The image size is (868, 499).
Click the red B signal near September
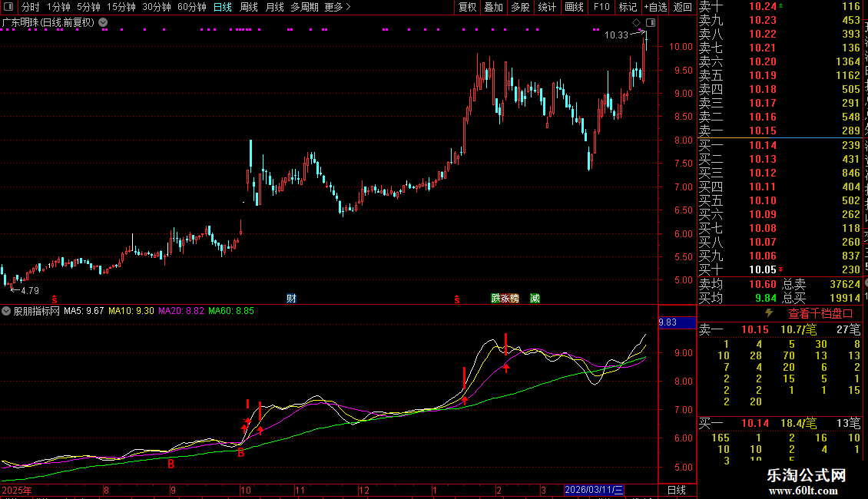click(x=171, y=464)
